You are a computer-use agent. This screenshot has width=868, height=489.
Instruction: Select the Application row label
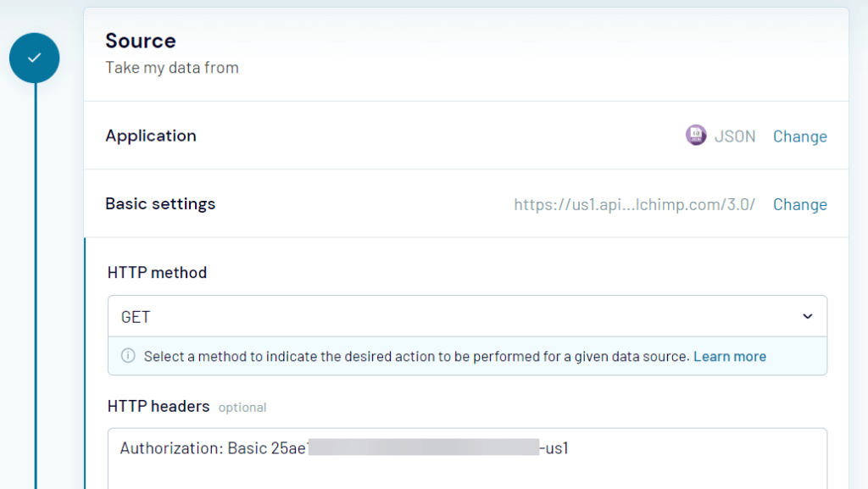[x=151, y=136]
